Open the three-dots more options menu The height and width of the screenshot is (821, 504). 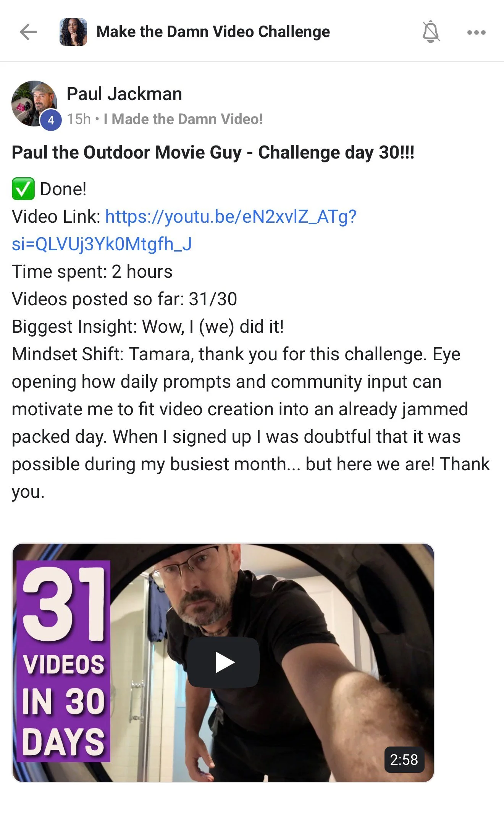click(x=477, y=32)
